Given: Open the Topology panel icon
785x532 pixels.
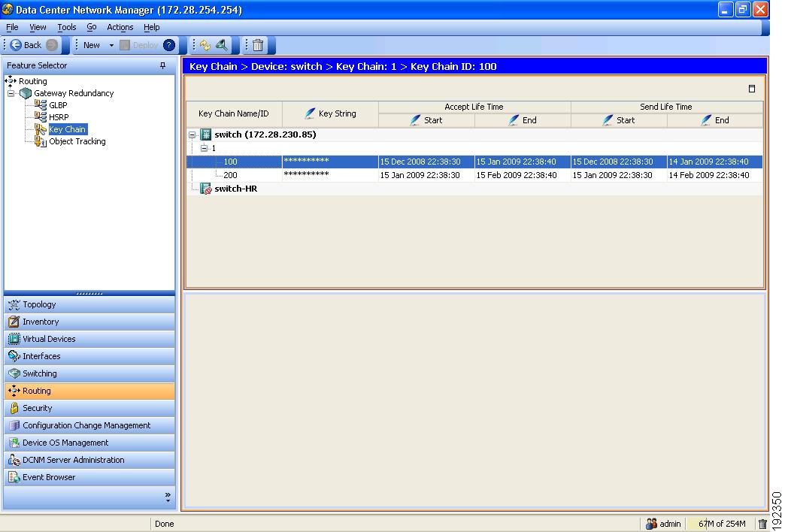Looking at the screenshot, I should point(14,304).
